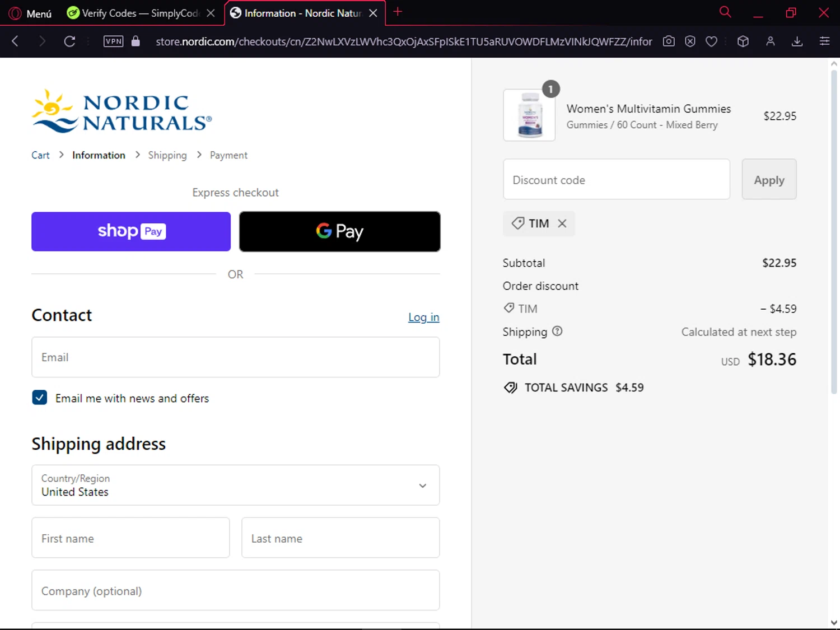
Task: Uncheck Email me with news and offers
Action: pyautogui.click(x=40, y=398)
